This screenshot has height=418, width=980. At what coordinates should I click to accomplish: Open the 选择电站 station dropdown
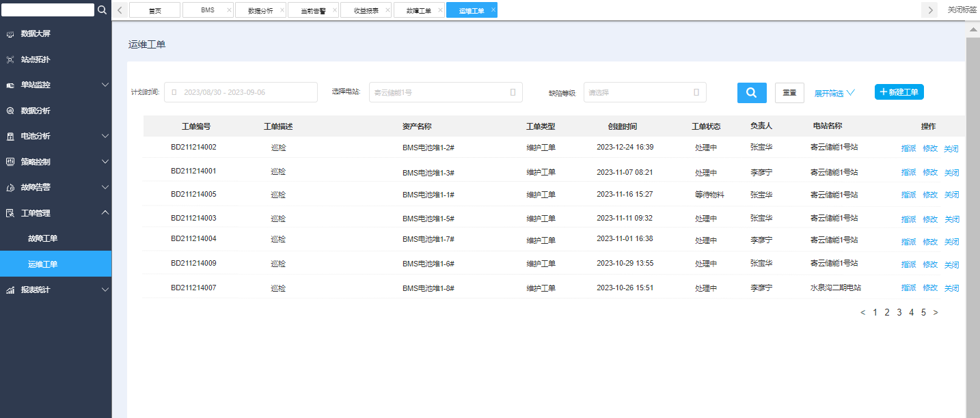(446, 92)
